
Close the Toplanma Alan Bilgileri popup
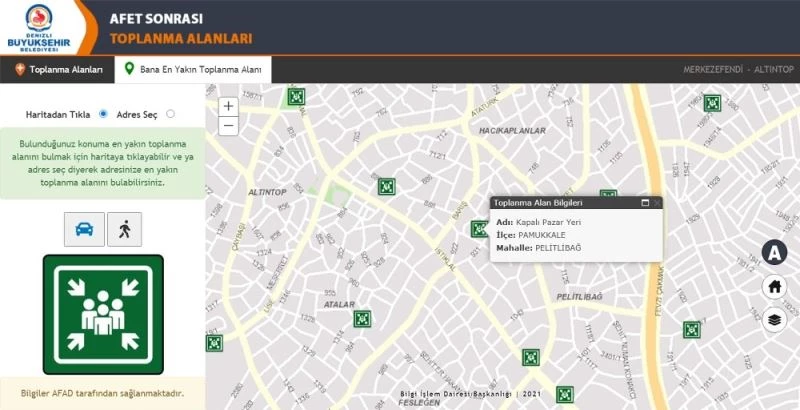pyautogui.click(x=657, y=203)
